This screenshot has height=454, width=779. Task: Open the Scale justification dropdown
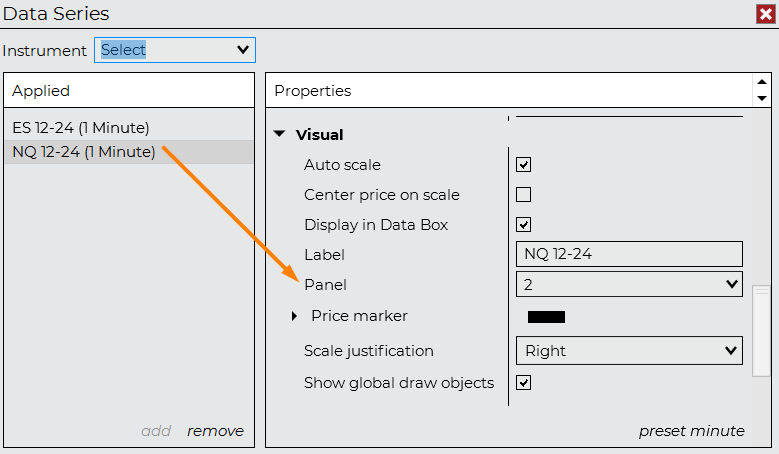click(x=629, y=351)
